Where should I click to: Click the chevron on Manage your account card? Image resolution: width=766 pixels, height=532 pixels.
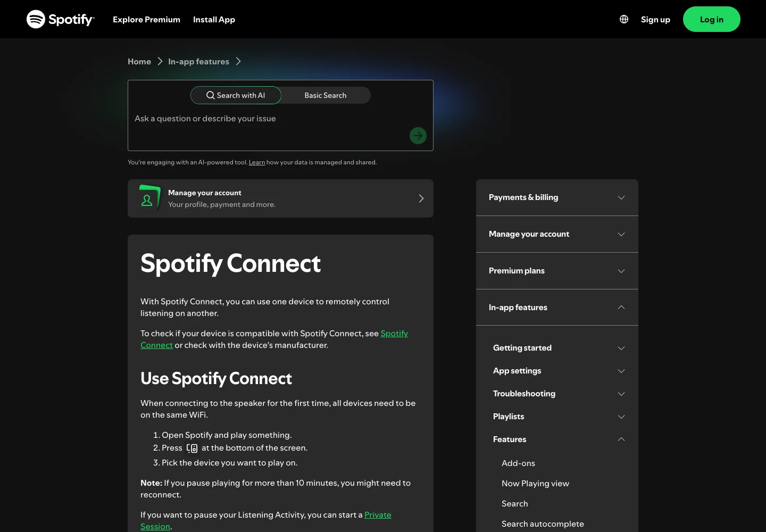[x=421, y=198]
